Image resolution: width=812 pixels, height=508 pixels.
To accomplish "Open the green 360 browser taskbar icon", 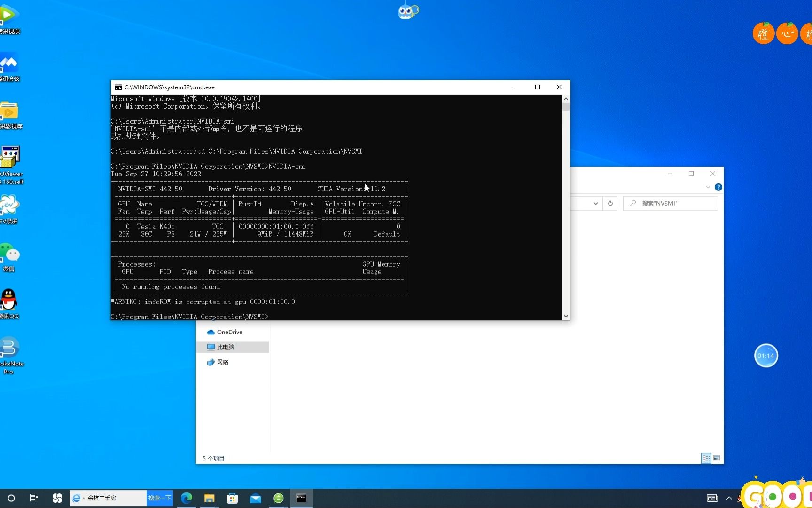I will pyautogui.click(x=279, y=498).
